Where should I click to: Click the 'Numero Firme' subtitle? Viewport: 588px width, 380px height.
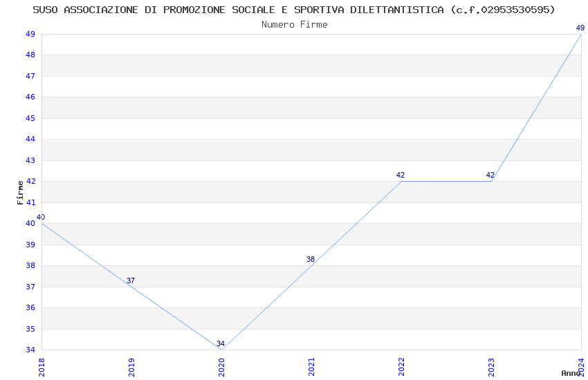point(295,24)
